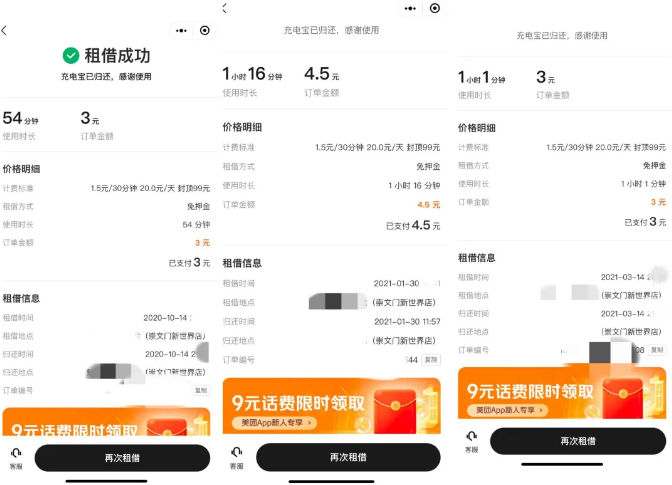Tap the green 租借成功 checkmark icon
672x485 pixels.
[x=71, y=56]
